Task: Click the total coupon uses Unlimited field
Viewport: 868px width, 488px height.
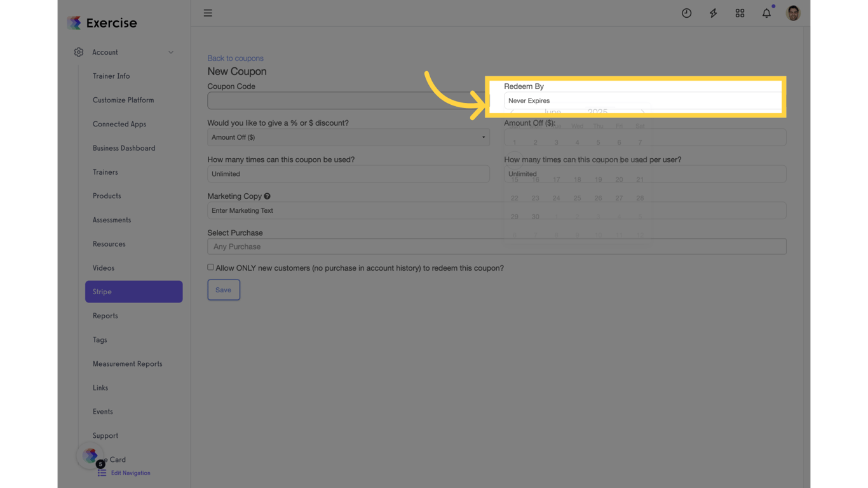Action: point(348,174)
